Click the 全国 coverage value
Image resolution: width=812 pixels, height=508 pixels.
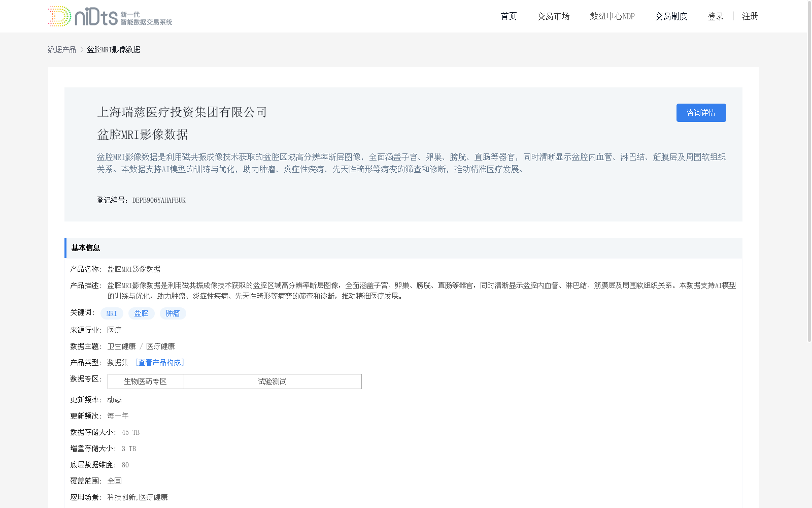point(114,481)
